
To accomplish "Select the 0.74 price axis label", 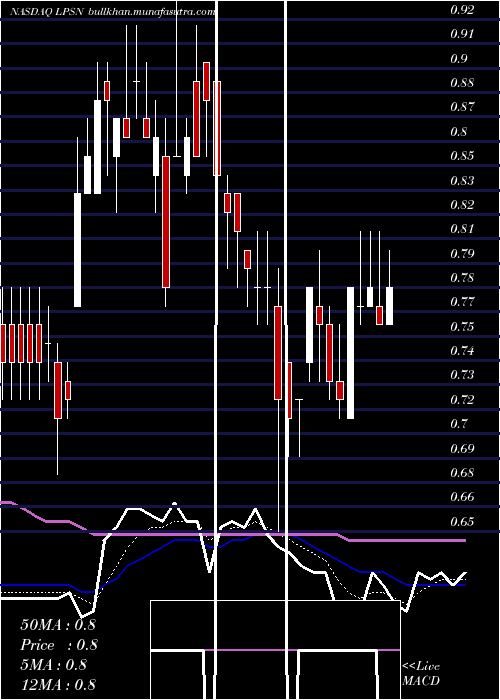I will coord(462,350).
